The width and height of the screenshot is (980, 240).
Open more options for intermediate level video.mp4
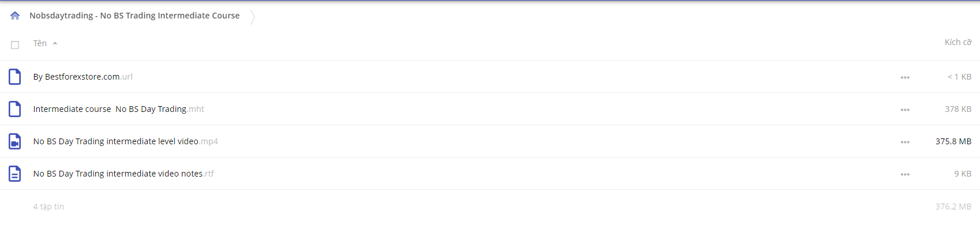[905, 142]
